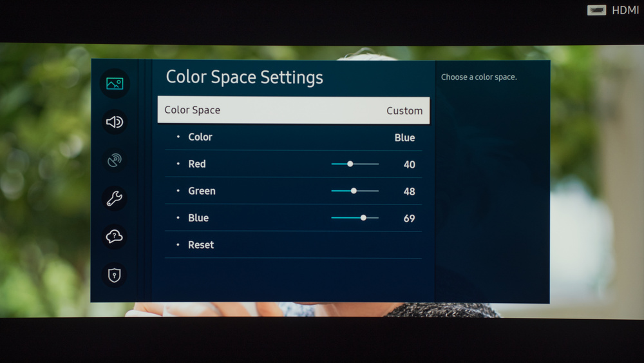
Task: Click the Blue value in Color row
Action: [404, 138]
